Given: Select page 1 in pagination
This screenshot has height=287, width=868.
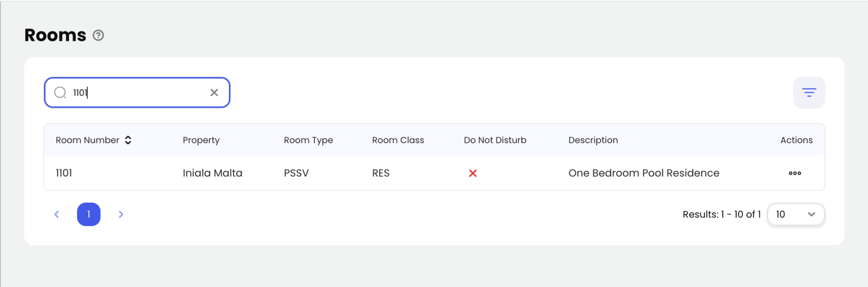Looking at the screenshot, I should click(x=89, y=214).
